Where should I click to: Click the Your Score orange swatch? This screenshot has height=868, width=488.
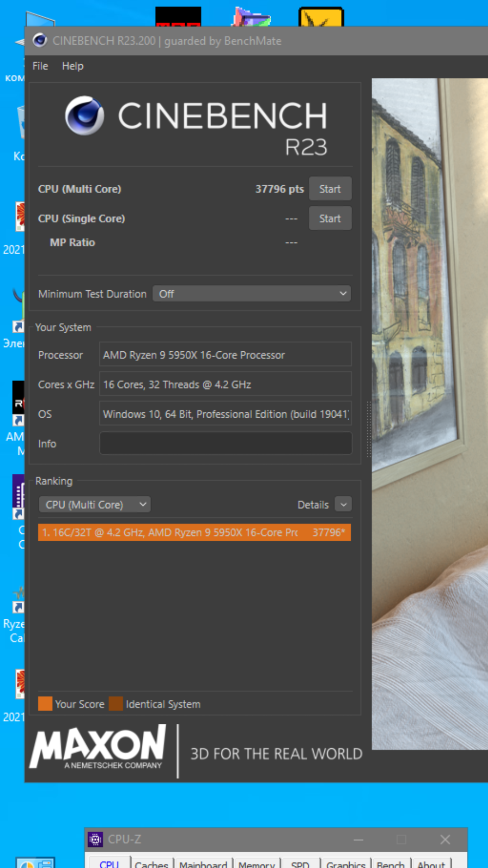pyautogui.click(x=45, y=704)
